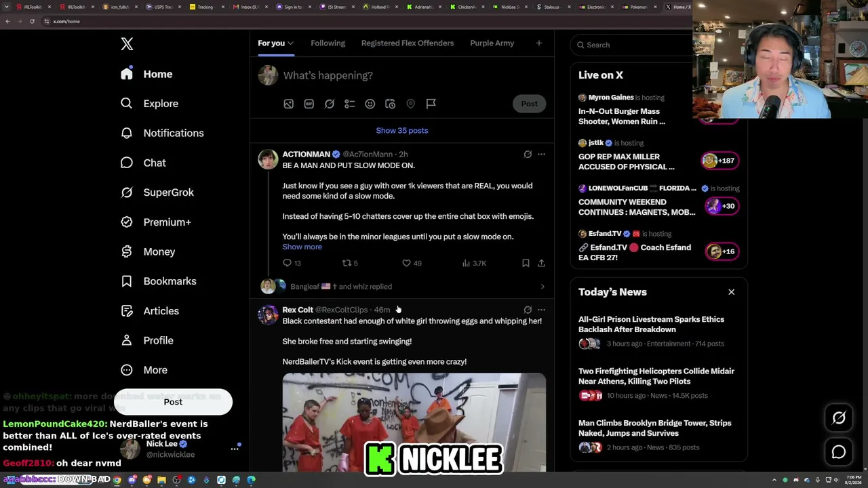
Task: Open File Explorer from the taskbar
Action: (x=161, y=480)
